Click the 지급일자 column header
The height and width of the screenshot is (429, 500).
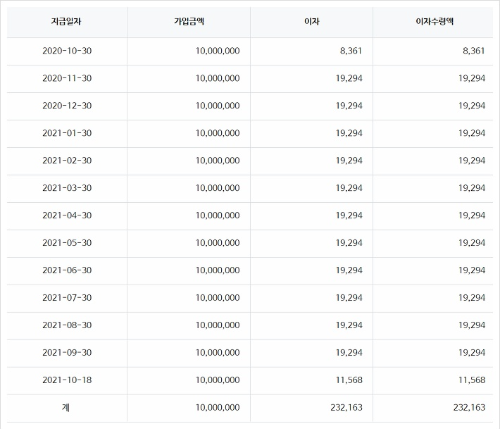(x=66, y=22)
